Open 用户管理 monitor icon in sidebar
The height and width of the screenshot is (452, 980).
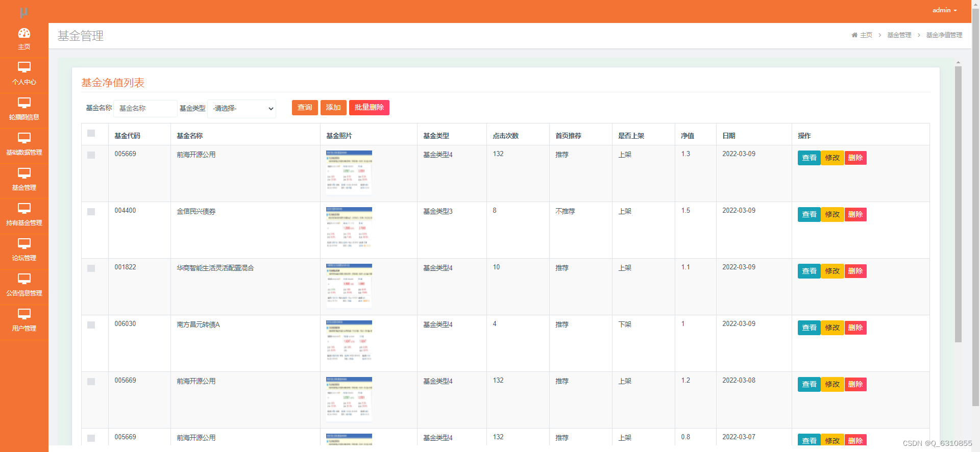pyautogui.click(x=24, y=314)
